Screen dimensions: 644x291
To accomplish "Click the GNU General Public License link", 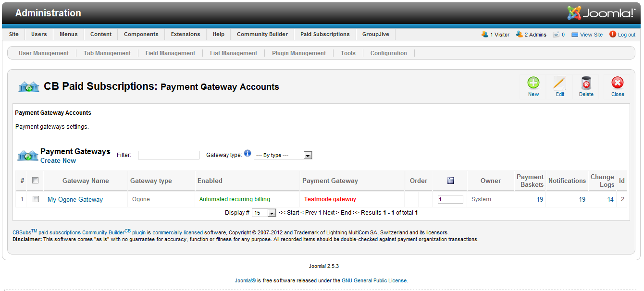I will 374,280.
